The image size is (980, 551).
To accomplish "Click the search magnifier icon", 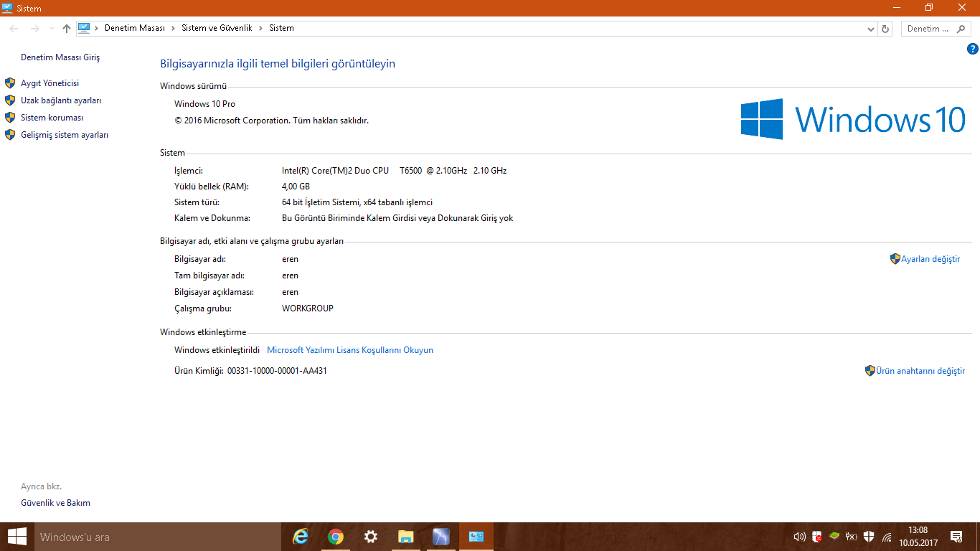I will (962, 29).
